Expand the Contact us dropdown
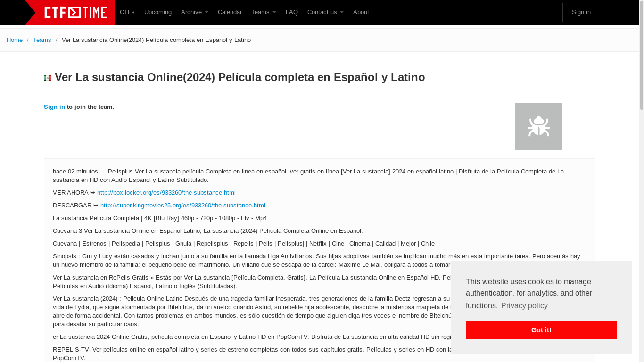The width and height of the screenshot is (644, 362). (x=325, y=12)
